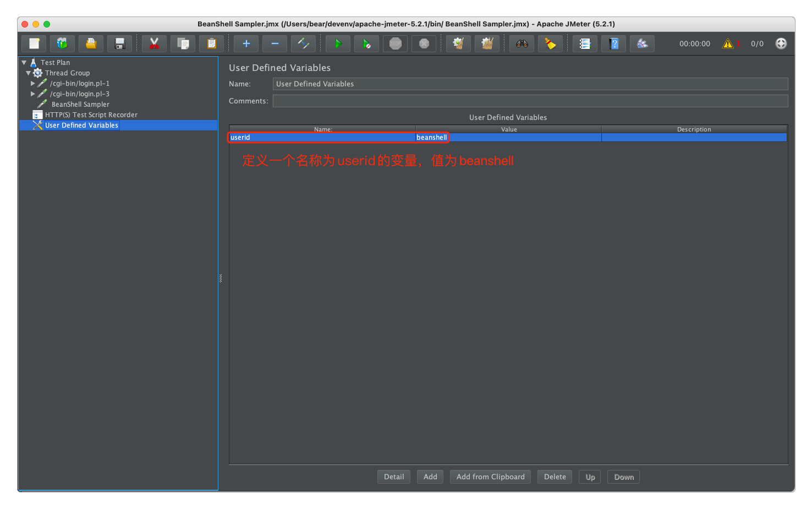Click the Clear results broom icon
812x509 pixels.
coord(459,43)
